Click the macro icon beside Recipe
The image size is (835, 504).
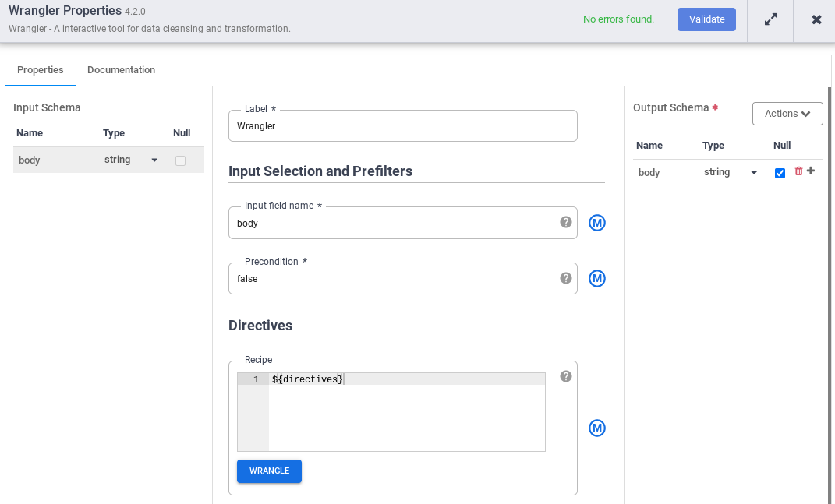597,428
